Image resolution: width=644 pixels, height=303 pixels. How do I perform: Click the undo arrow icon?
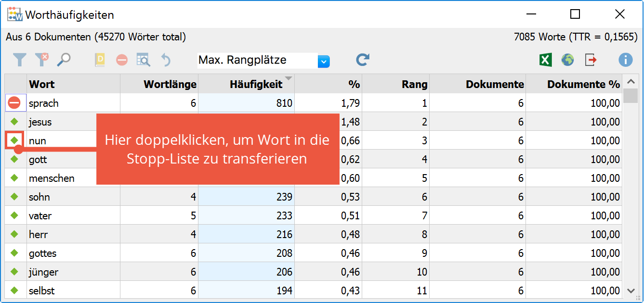[166, 60]
